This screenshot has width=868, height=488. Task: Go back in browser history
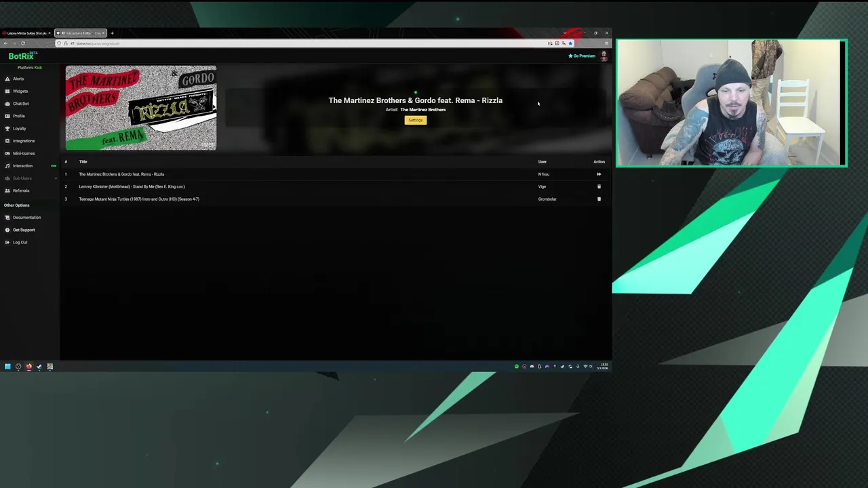tap(5, 43)
